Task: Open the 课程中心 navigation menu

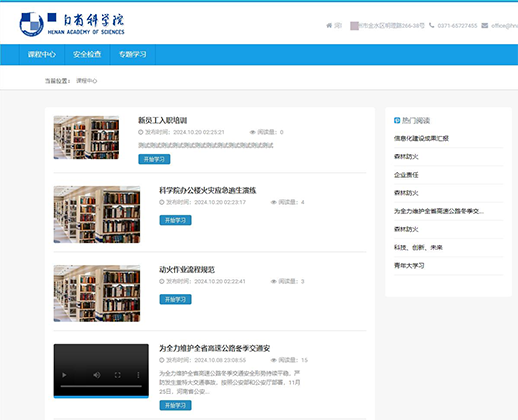Action: tap(42, 54)
